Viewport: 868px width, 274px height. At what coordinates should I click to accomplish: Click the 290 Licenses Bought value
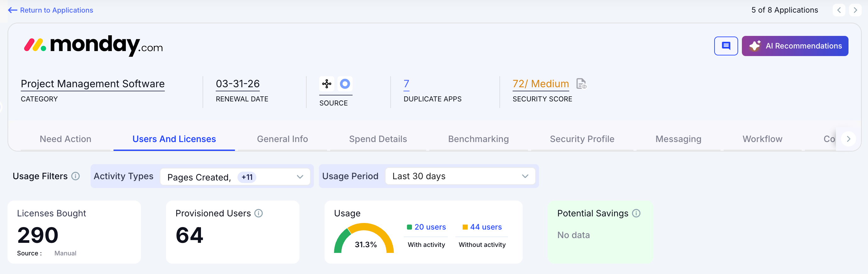pyautogui.click(x=38, y=235)
